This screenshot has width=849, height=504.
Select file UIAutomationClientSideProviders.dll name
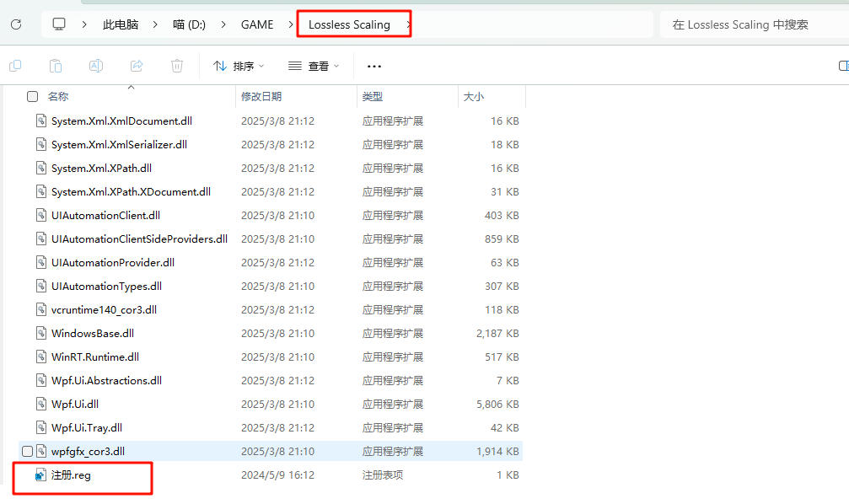(139, 239)
